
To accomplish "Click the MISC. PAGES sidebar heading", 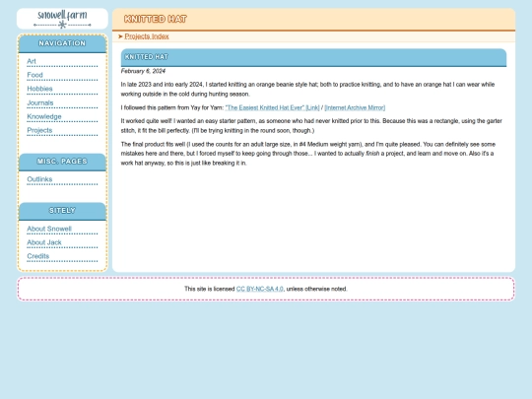I will point(62,162).
